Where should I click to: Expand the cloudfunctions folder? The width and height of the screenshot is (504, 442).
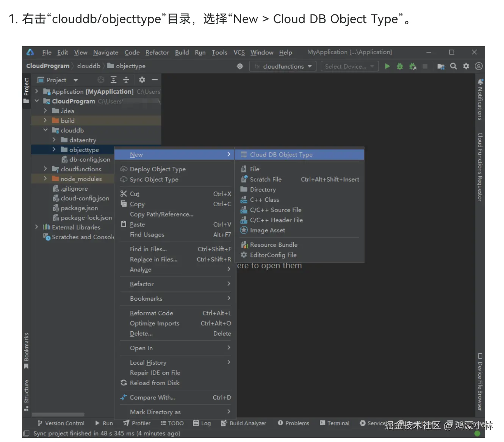click(45, 169)
